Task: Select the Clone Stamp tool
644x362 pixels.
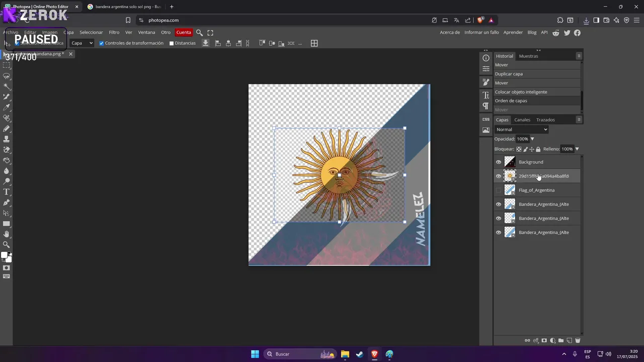Action: pos(7,139)
